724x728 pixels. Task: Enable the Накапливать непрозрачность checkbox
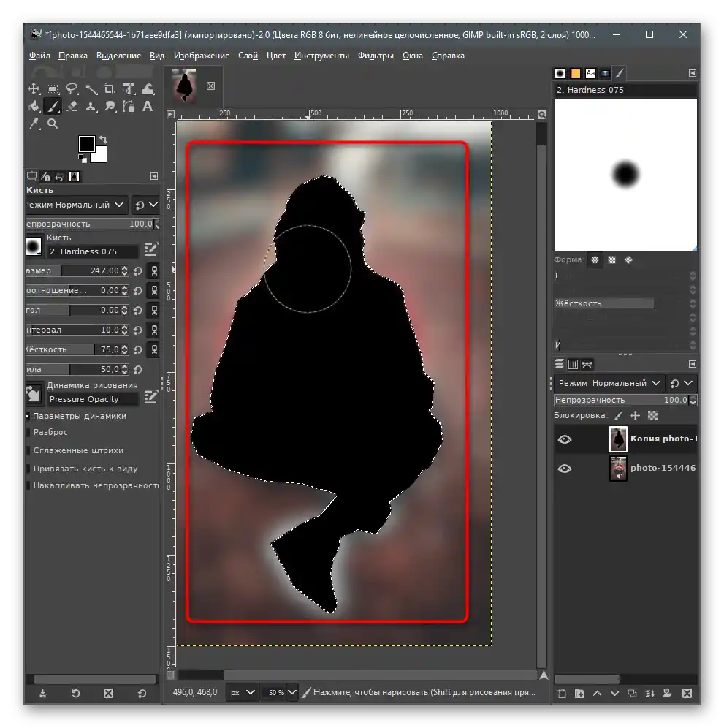(28, 485)
